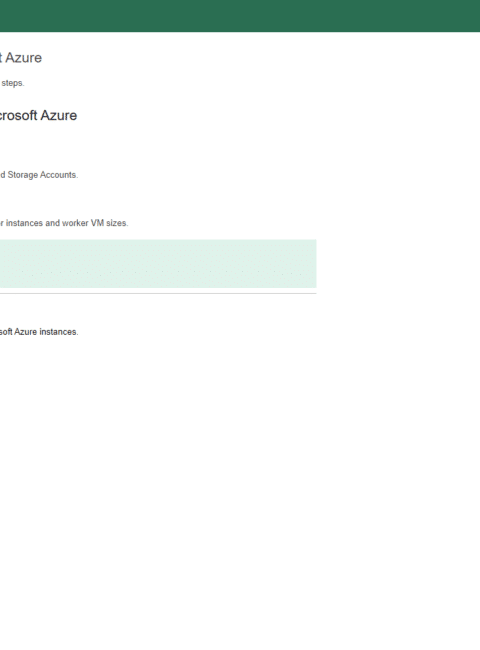Click the word 'Storage' in the description

[x=25, y=175]
